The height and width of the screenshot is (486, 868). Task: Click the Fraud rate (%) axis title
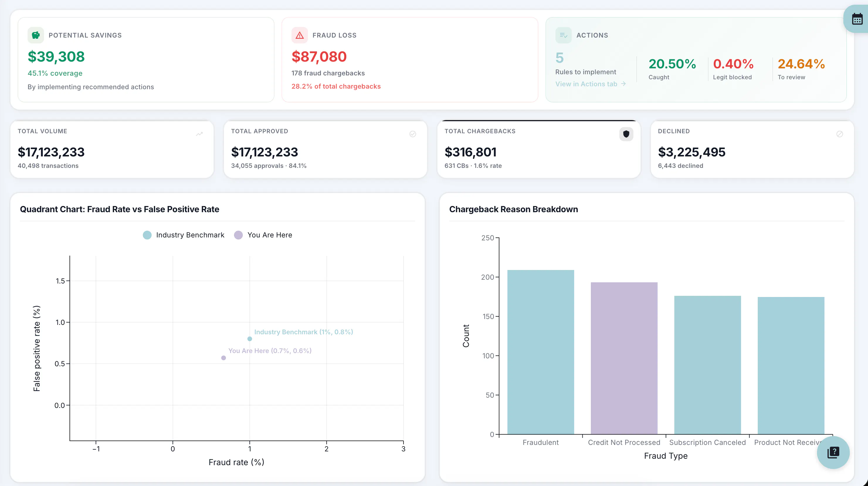click(236, 462)
